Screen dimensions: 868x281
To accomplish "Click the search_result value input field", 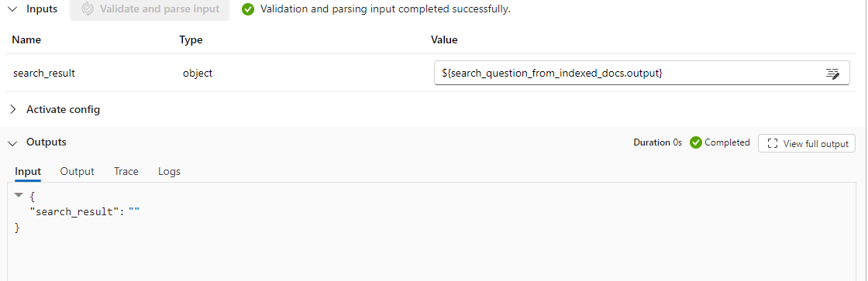I will click(x=642, y=73).
